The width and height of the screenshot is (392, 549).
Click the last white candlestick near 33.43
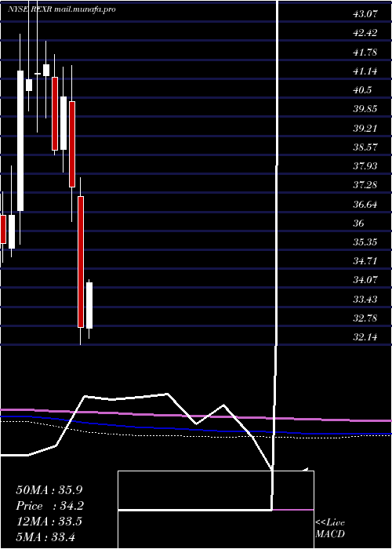[x=89, y=305]
